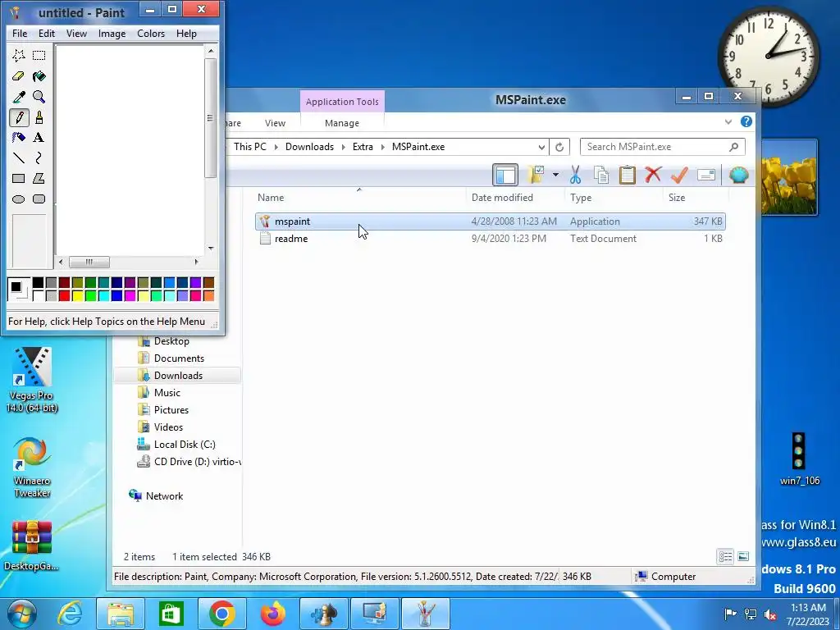
Task: Switch to large thumbnails view in Explorer
Action: coord(743,557)
